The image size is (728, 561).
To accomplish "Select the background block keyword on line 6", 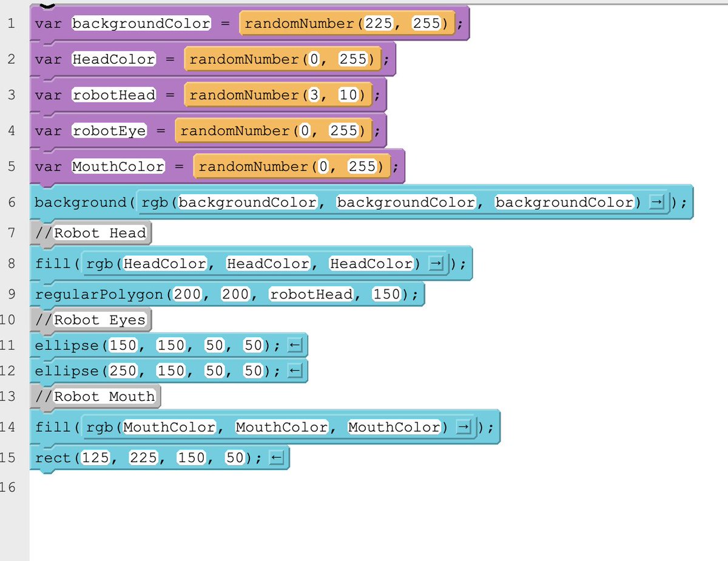I will (81, 203).
